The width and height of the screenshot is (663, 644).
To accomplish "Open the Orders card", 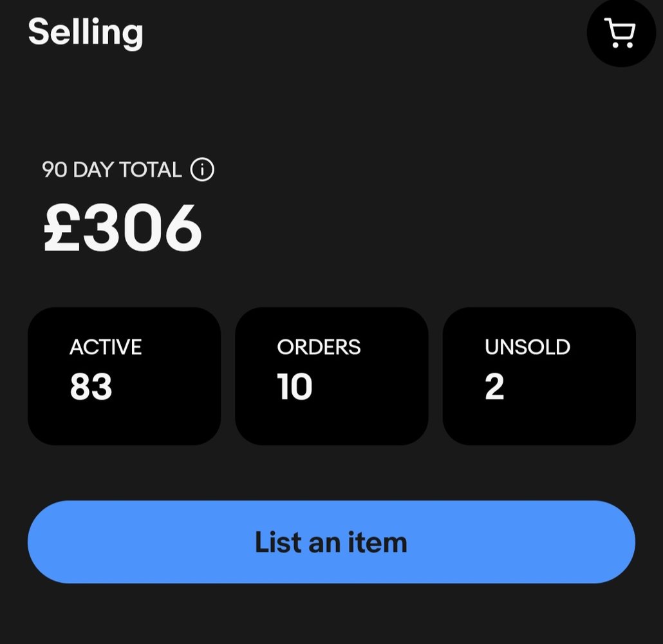I will coord(331,376).
